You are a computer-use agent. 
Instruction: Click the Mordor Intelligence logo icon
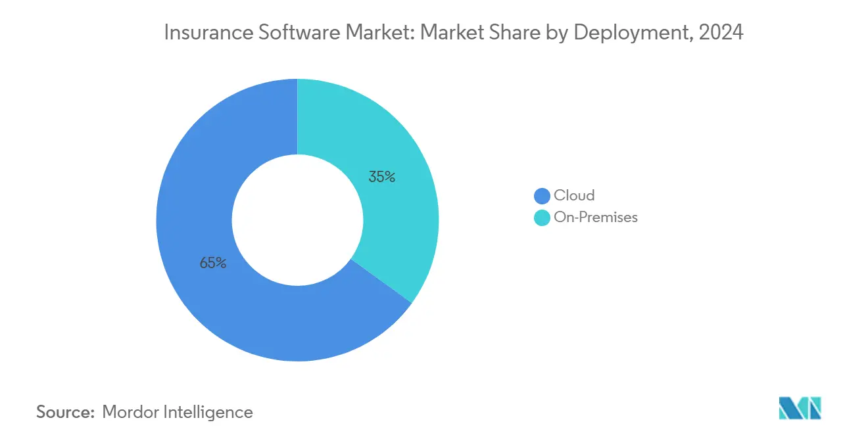pyautogui.click(x=800, y=408)
